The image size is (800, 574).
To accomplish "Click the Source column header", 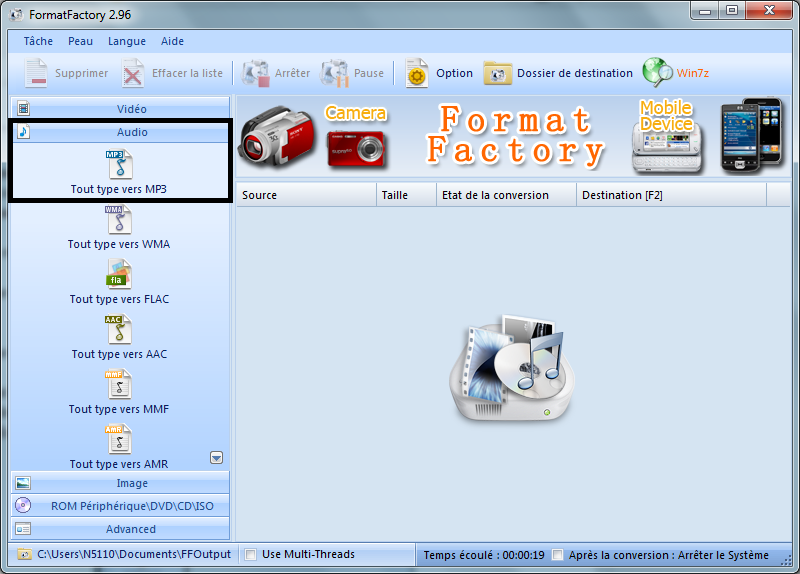I will 307,195.
